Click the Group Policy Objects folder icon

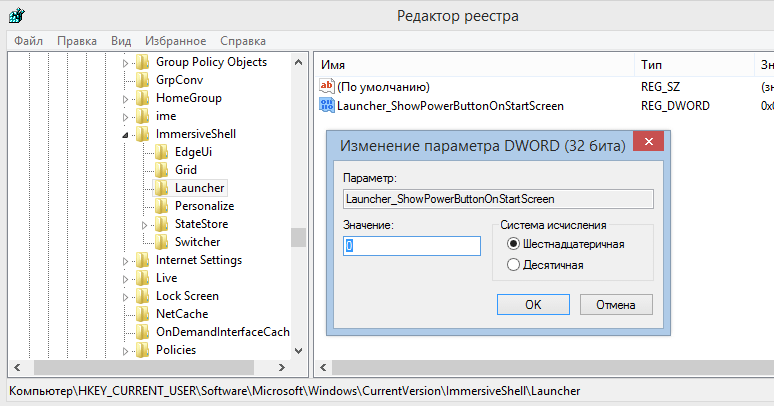point(143,62)
